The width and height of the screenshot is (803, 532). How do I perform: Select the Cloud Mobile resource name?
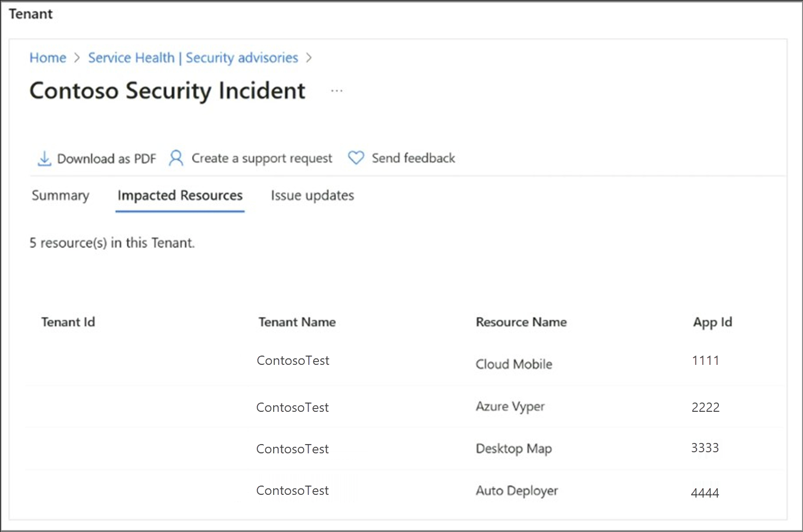coord(514,364)
